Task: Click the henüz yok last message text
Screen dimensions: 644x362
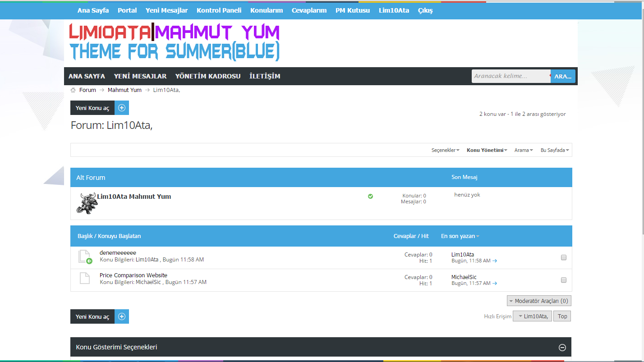Action: (x=467, y=195)
